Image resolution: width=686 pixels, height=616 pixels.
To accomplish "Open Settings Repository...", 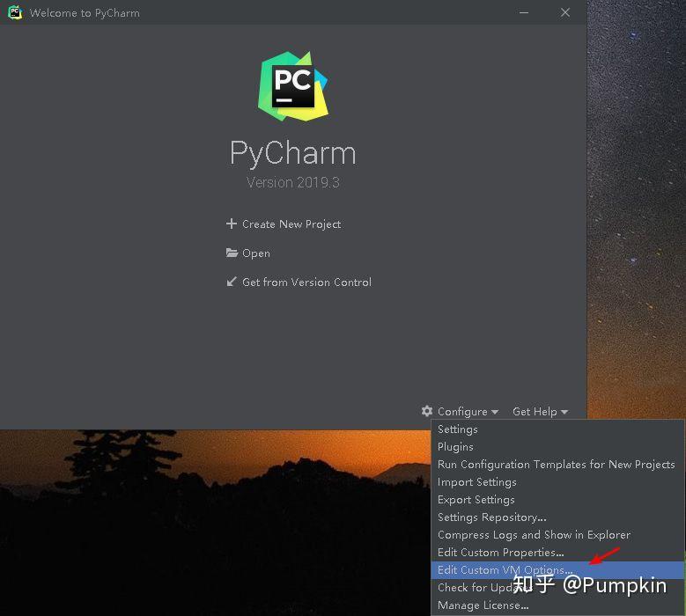I will coord(557,517).
